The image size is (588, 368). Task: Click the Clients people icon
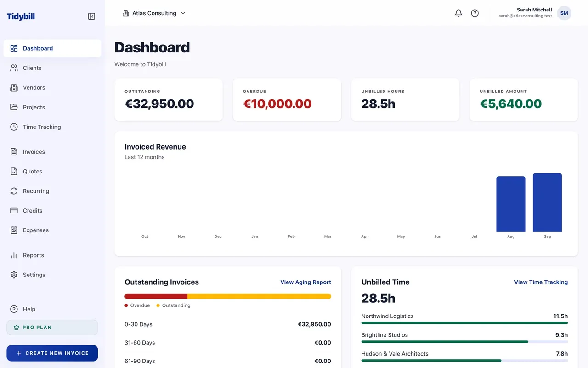tap(14, 68)
